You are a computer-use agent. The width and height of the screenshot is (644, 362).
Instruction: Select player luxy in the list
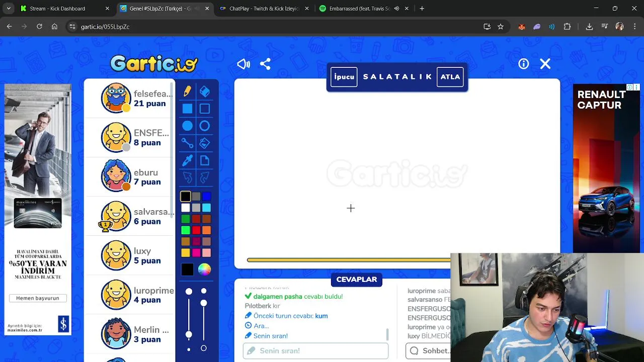[x=130, y=255]
